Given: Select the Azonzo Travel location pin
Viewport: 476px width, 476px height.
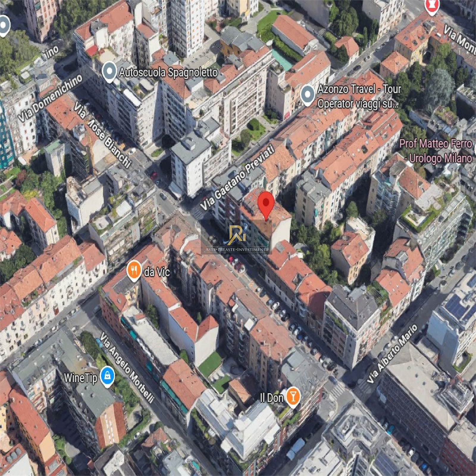Looking at the screenshot, I should (x=307, y=95).
